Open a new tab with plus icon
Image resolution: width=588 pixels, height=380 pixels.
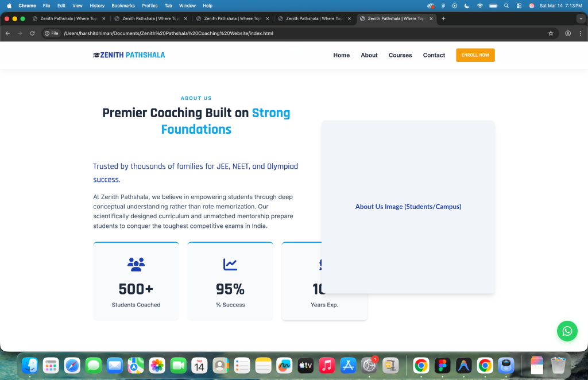443,18
